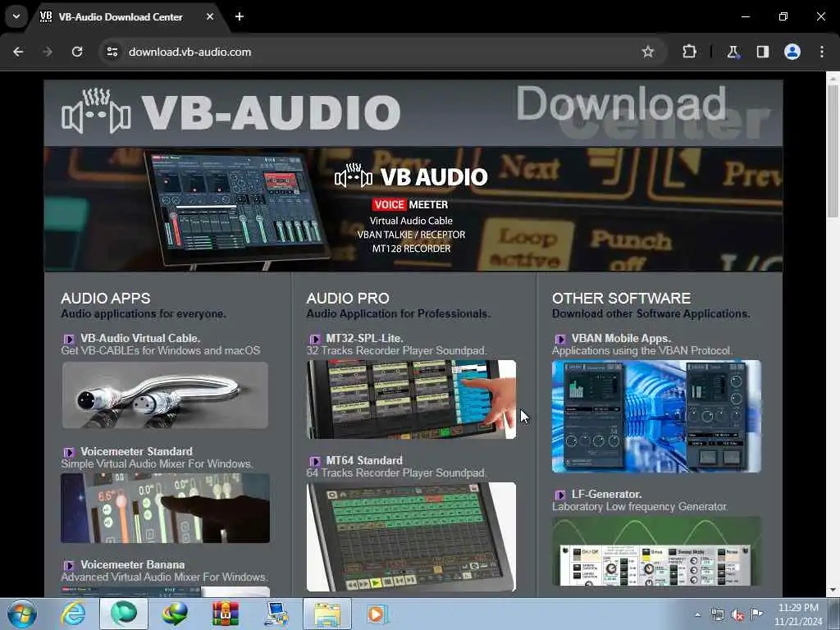Click the MT64 Standard green grid thumbnail
Screen dimensions: 840x630
tap(412, 536)
